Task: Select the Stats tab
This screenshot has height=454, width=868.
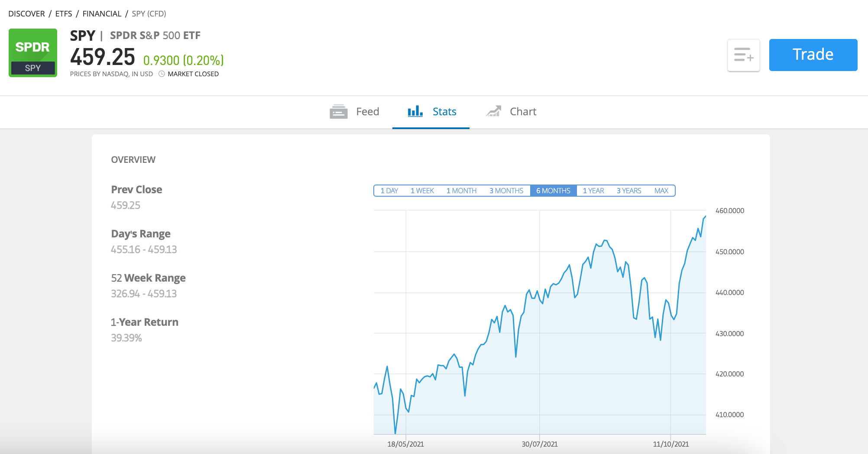Action: (431, 112)
